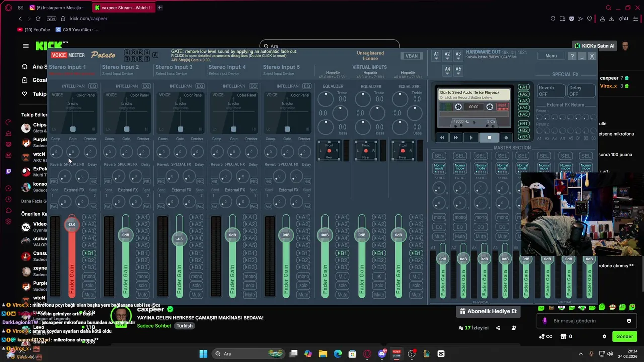The height and width of the screenshot is (362, 644).
Task: Open Windows Start menu
Action: (203, 354)
